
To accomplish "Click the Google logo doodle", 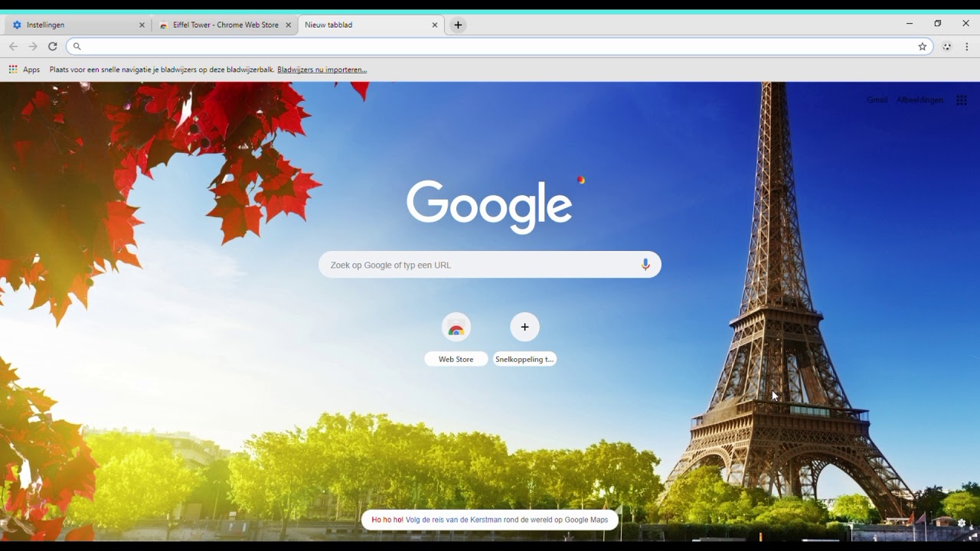I will (489, 207).
